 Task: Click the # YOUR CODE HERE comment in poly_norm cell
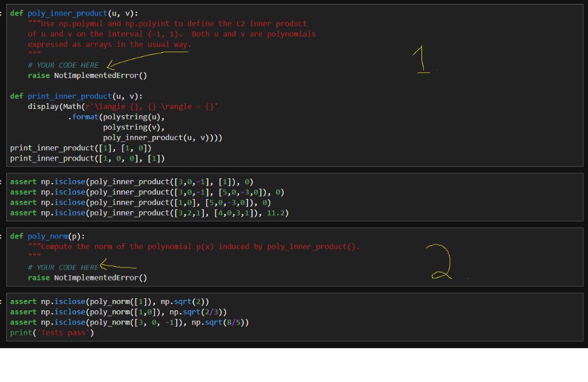[64, 267]
